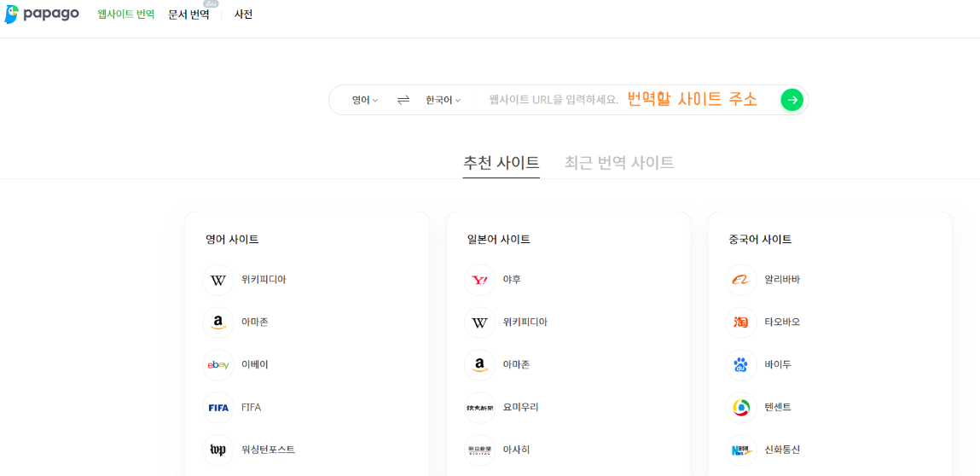Open the Yahoo icon in Japanese sites
Screen dimensions: 980x476
(x=479, y=280)
